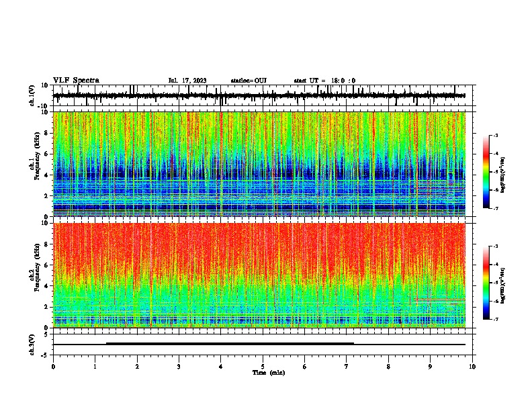Viewport: 532px width, 411px height.
Task: Click the "-7" label on ch.2 color bar
Action: pyautogui.click(x=496, y=319)
